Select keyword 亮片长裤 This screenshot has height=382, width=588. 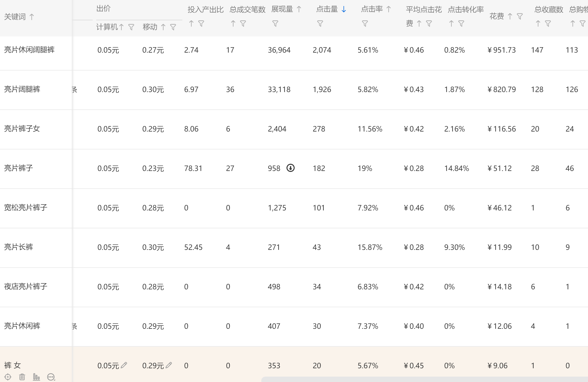point(19,247)
